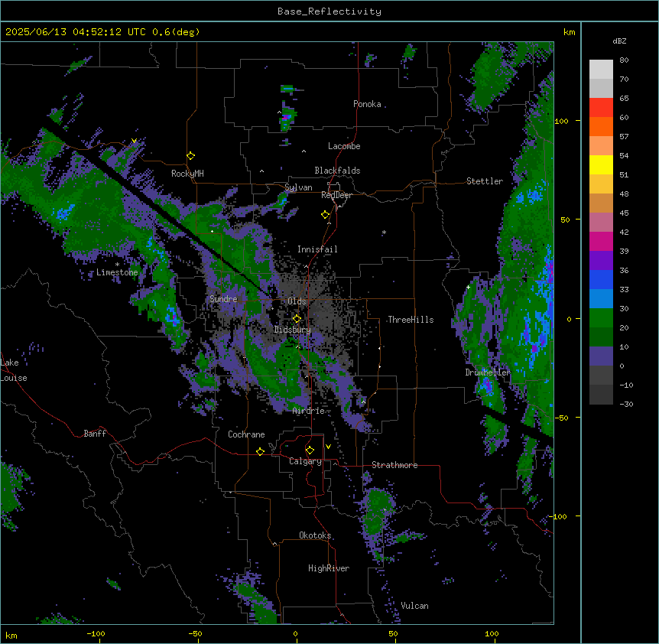Click the RedDeer city label
The height and width of the screenshot is (644, 659).
336,195
